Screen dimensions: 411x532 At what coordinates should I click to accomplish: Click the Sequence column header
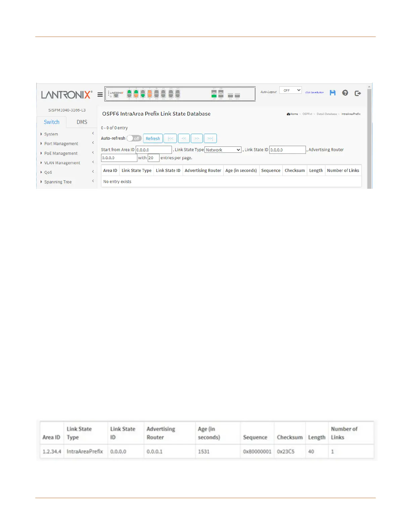click(x=271, y=171)
